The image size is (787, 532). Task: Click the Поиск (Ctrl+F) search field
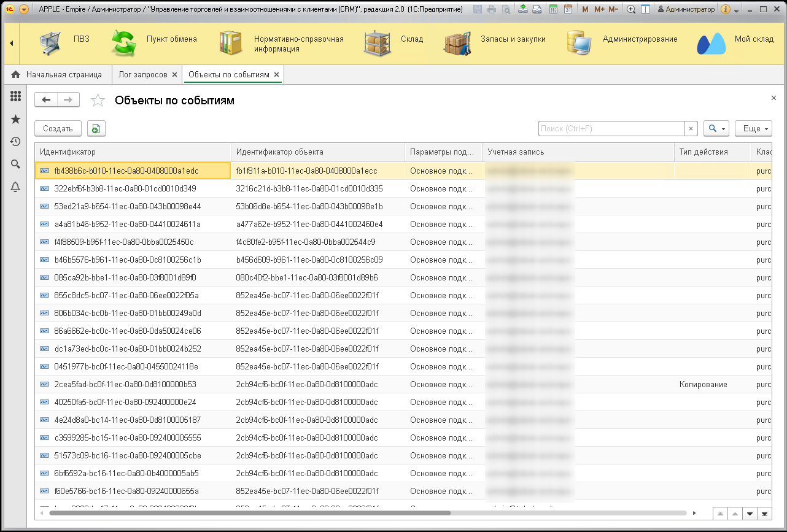611,128
